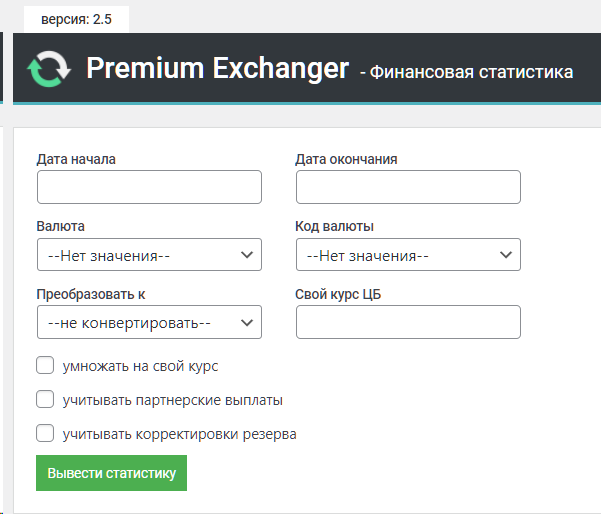The width and height of the screenshot is (601, 514).
Task: Focus the Дата начала date field
Action: coord(149,187)
